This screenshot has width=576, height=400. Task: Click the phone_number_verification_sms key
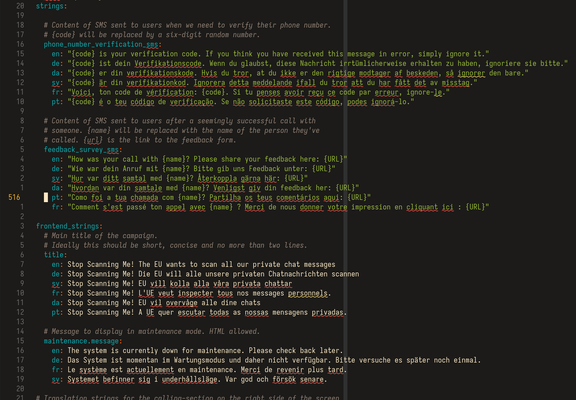pos(102,44)
